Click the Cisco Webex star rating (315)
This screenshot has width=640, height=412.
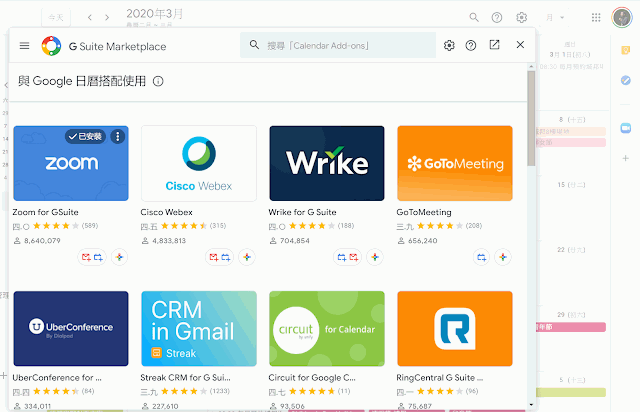183,226
